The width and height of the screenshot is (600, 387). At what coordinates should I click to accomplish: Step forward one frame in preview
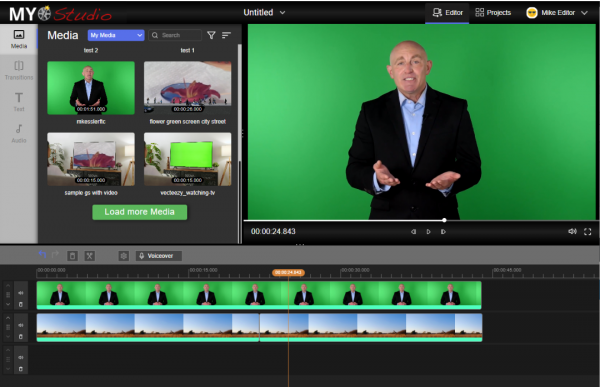tap(443, 232)
